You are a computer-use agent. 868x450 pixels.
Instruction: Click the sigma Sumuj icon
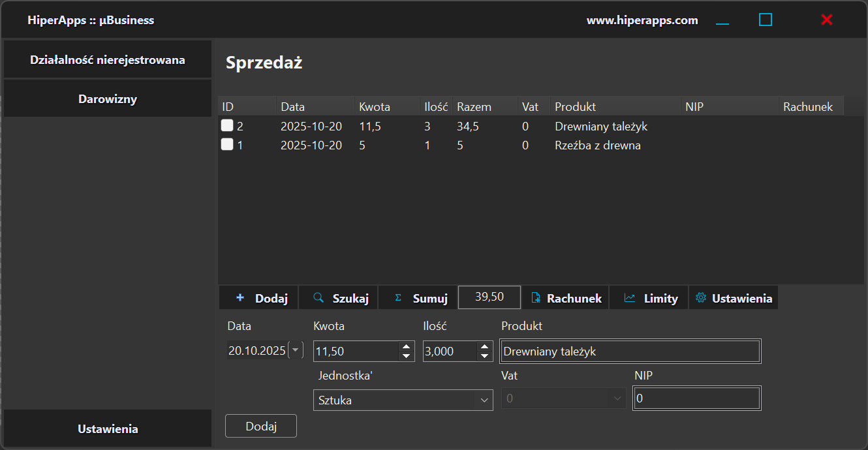coord(398,298)
